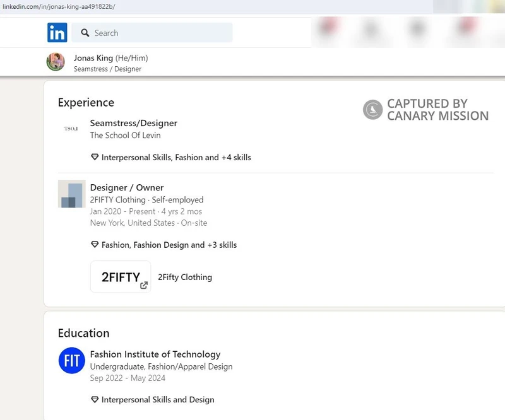The image size is (505, 420).
Task: Open the Seamstress/Designer job title
Action: coord(134,123)
